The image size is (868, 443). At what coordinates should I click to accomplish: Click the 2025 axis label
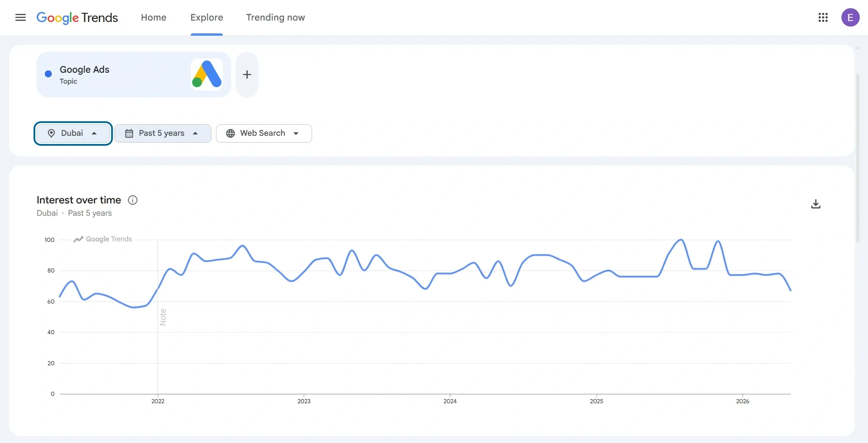pyautogui.click(x=596, y=401)
